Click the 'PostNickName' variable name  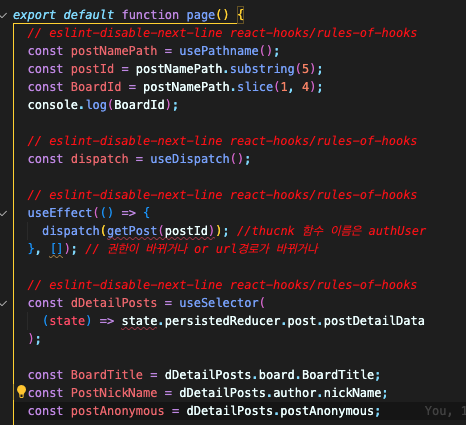114,393
